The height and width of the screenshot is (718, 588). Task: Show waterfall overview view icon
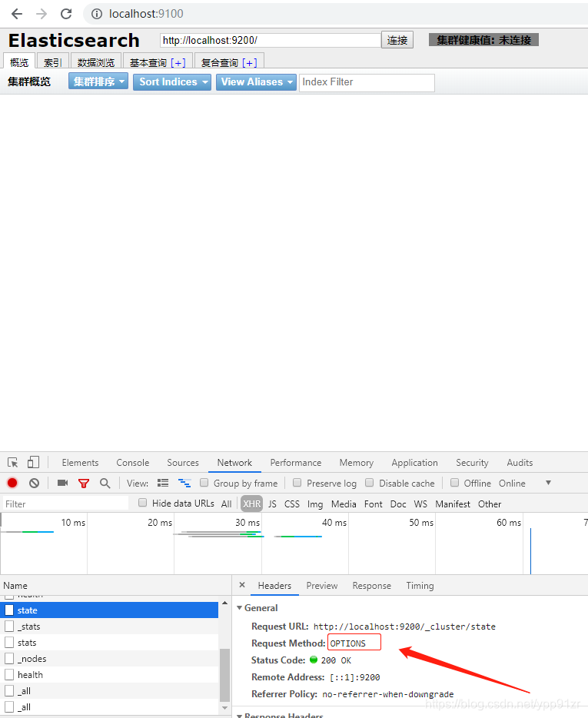point(184,483)
